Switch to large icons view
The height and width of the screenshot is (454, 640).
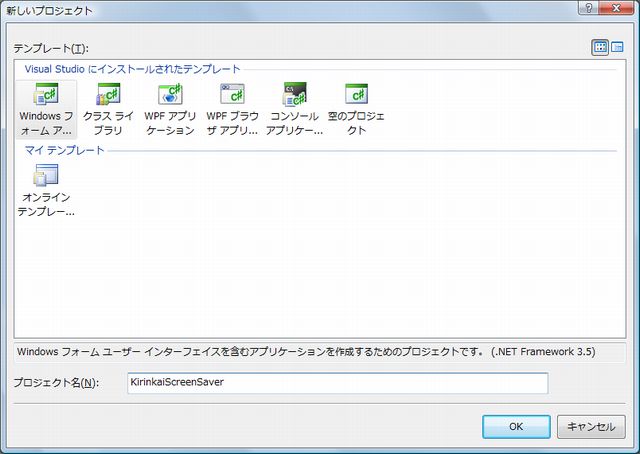coord(600,47)
